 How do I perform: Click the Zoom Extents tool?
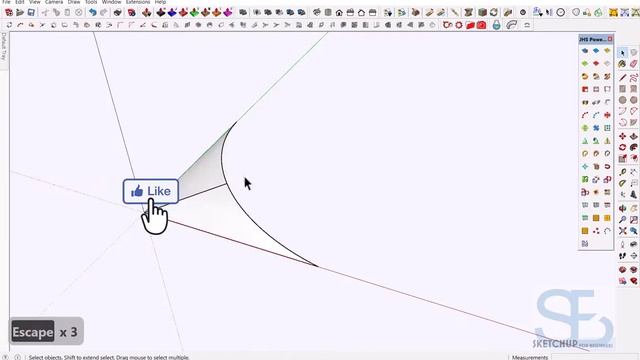pyautogui.click(x=622, y=231)
